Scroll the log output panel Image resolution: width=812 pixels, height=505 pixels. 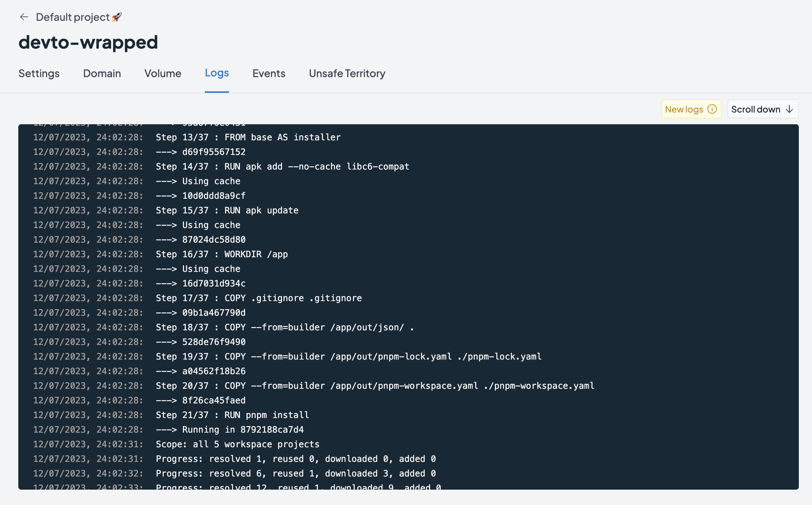tap(760, 109)
